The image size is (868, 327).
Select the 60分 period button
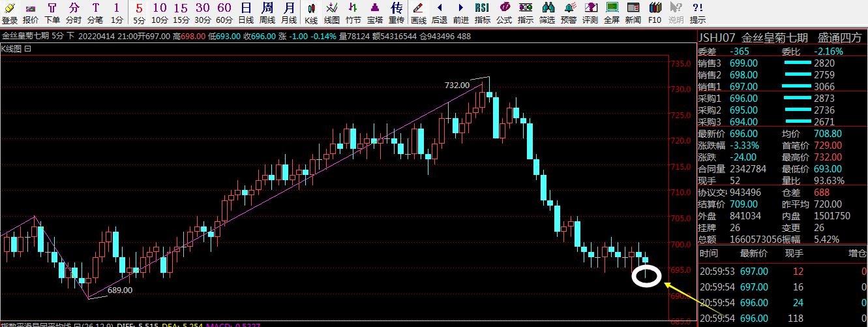[224, 12]
